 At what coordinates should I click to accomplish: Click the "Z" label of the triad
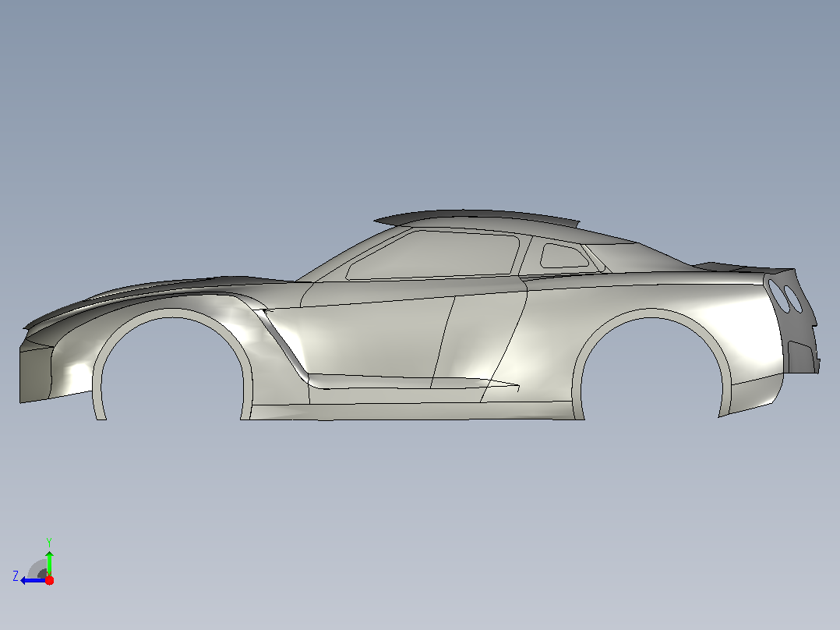(x=16, y=576)
